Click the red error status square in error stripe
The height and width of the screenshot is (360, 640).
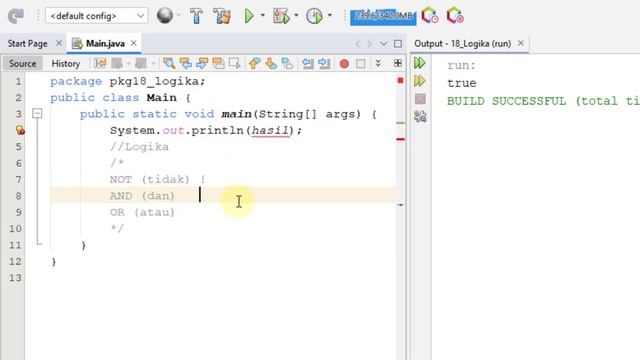coord(400,80)
